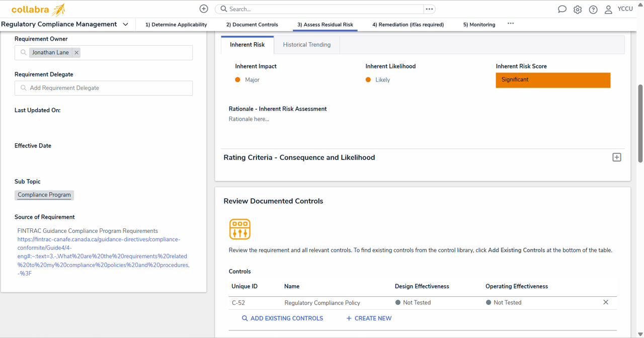Open the settings gear icon
This screenshot has height=338, width=644.
click(578, 10)
